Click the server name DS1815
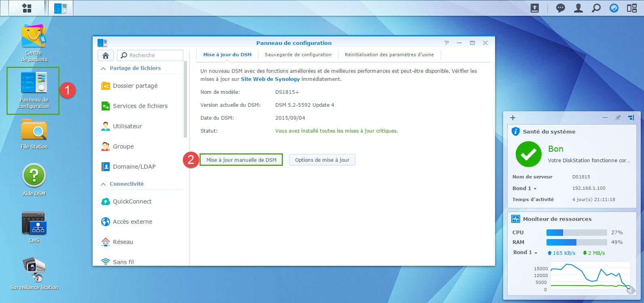 click(581, 177)
